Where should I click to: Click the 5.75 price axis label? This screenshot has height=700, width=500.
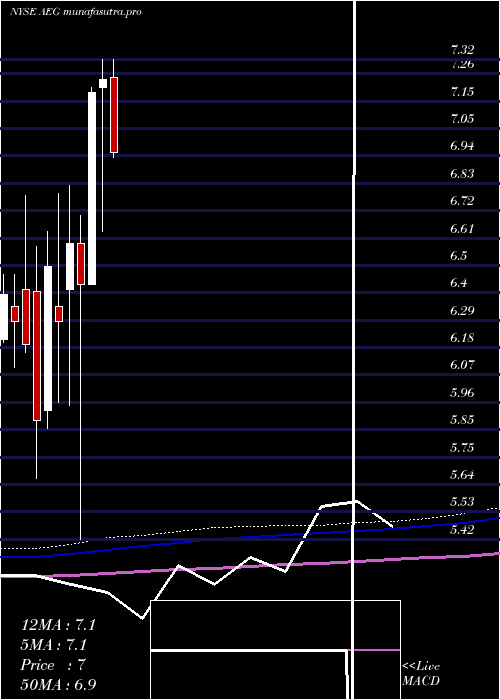(x=462, y=447)
